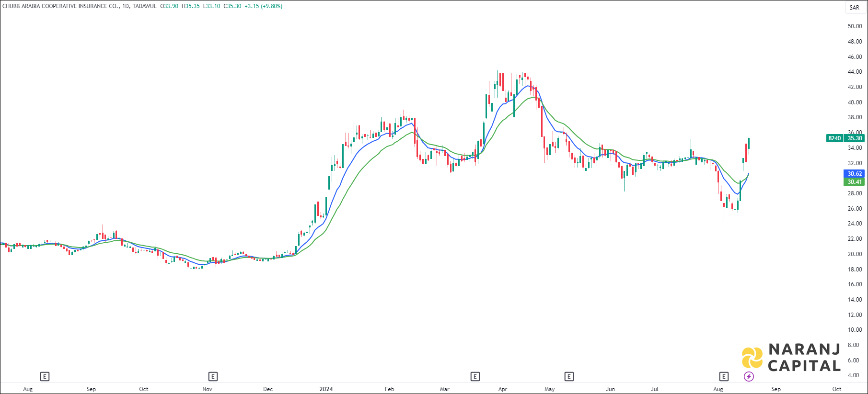868x394 pixels.
Task: Click the Feb label on time axis
Action: tap(389, 389)
